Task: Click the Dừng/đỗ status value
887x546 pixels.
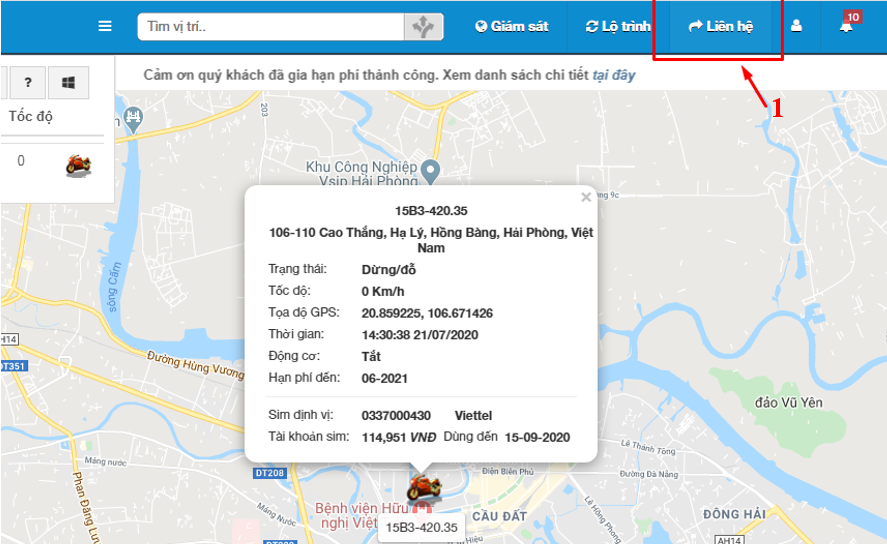Action: click(x=389, y=270)
